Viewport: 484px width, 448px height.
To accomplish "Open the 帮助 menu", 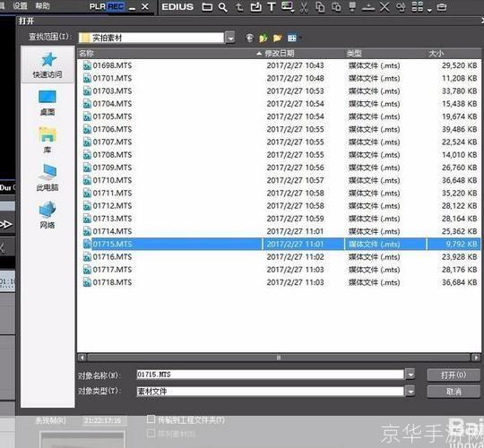I will [x=42, y=5].
